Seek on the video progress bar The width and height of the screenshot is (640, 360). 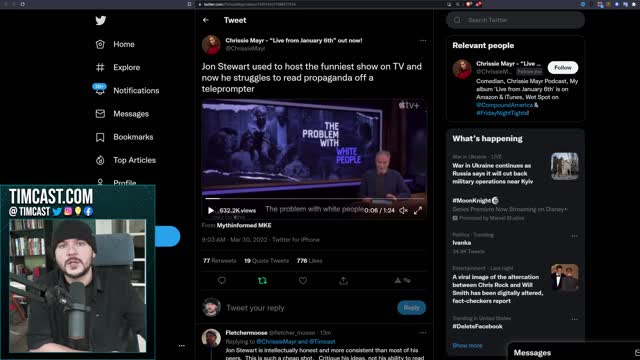(x=314, y=199)
